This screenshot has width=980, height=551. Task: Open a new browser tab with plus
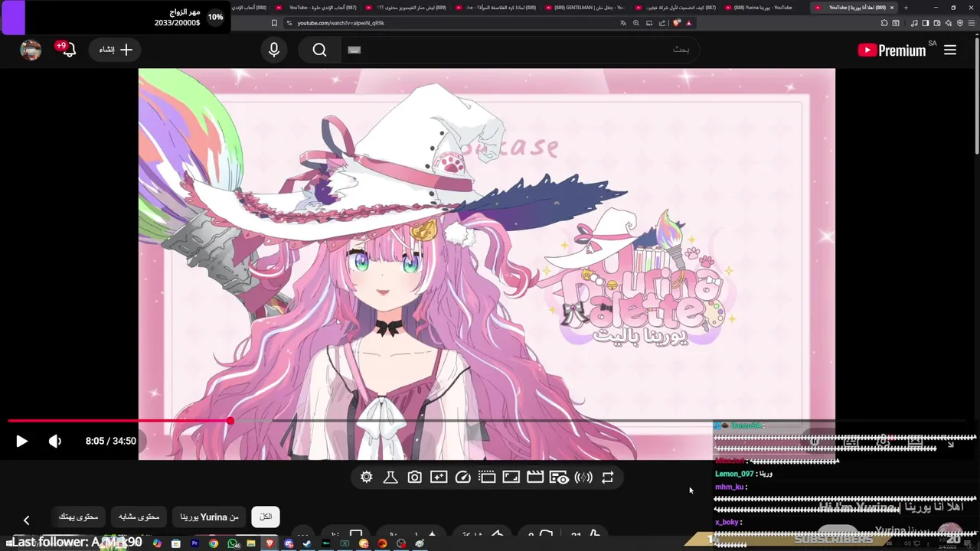906,8
